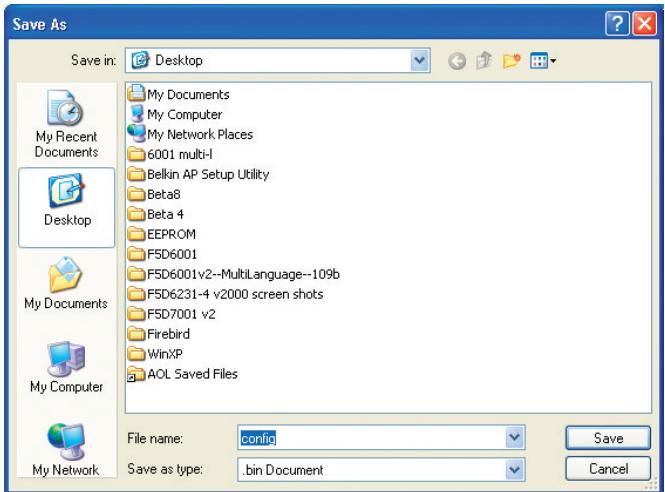Open My Documents in the places bar
Viewport: 665px width, 492px height.
(66, 283)
